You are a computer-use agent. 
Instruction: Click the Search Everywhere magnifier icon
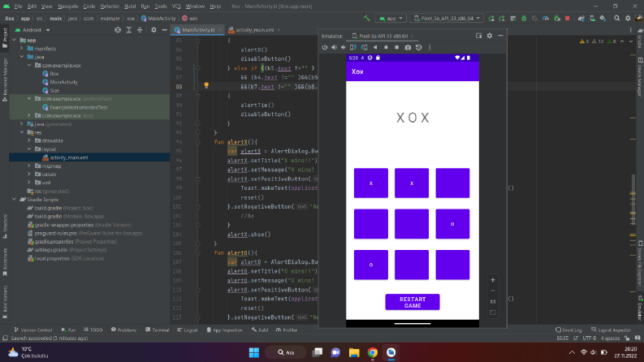pyautogui.click(x=617, y=18)
